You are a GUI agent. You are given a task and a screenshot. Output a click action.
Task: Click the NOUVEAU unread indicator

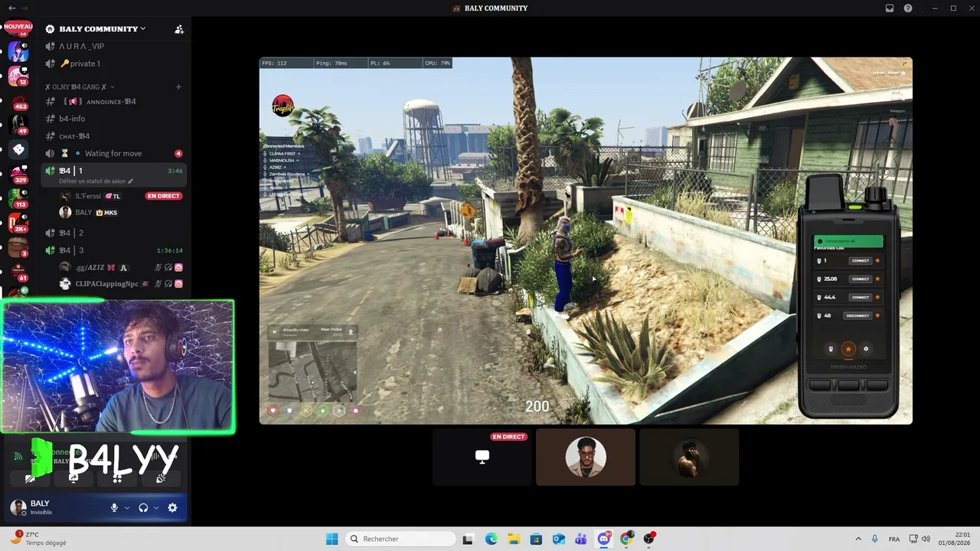pos(18,26)
